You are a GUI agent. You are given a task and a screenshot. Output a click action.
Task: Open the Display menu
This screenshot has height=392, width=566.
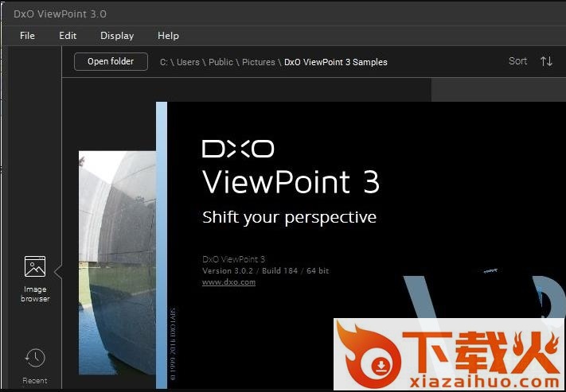point(117,36)
